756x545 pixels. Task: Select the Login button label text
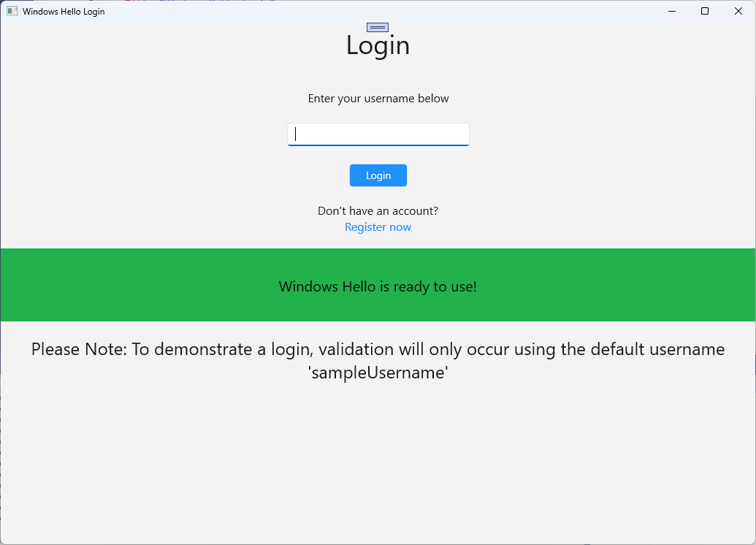[x=378, y=175]
